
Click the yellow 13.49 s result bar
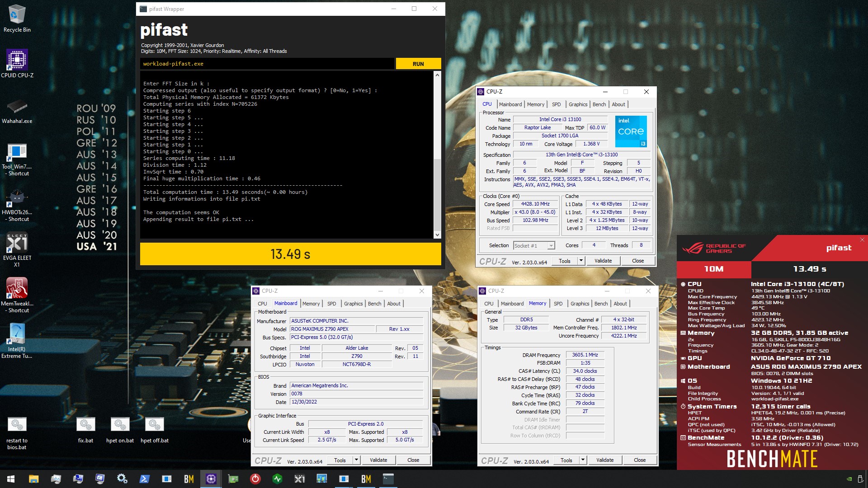[290, 254]
